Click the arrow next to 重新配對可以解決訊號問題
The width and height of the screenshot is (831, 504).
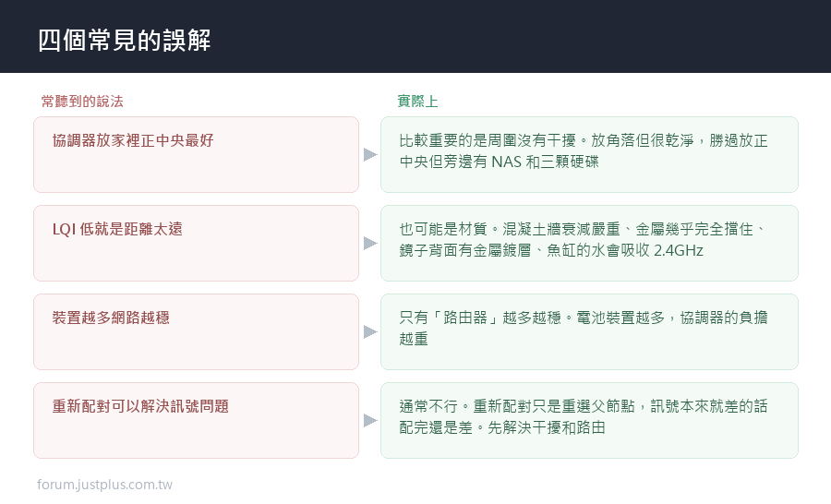[370, 420]
